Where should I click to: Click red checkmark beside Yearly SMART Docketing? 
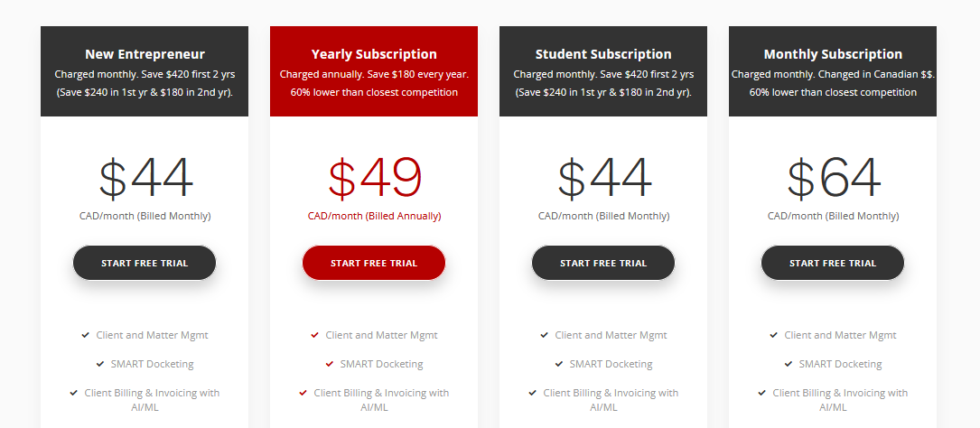[330, 364]
